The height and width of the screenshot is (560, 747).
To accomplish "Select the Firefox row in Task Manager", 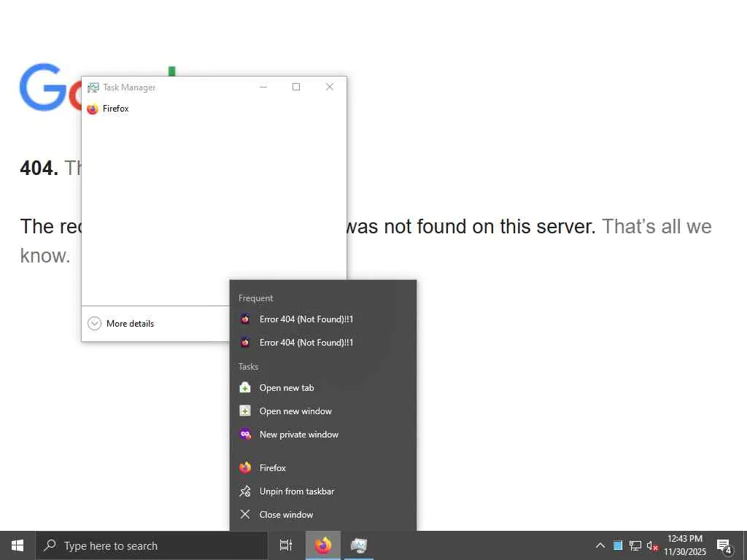I will pos(214,109).
